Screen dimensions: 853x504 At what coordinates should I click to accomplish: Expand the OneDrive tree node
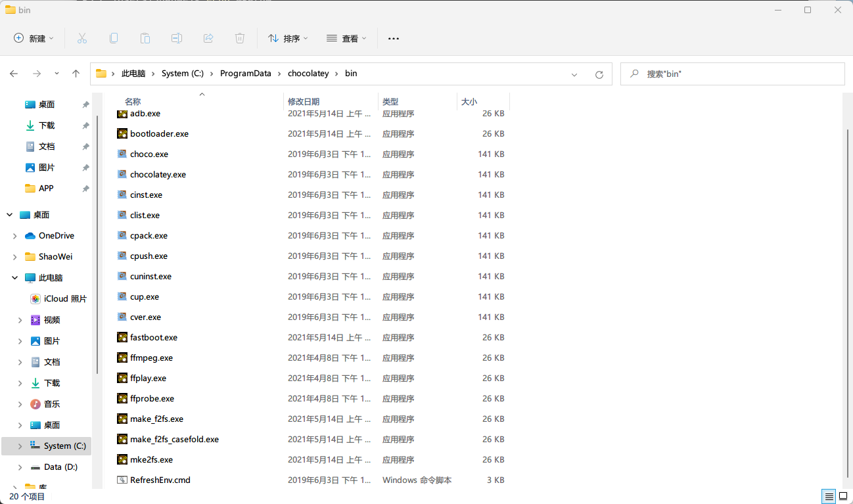(x=14, y=236)
